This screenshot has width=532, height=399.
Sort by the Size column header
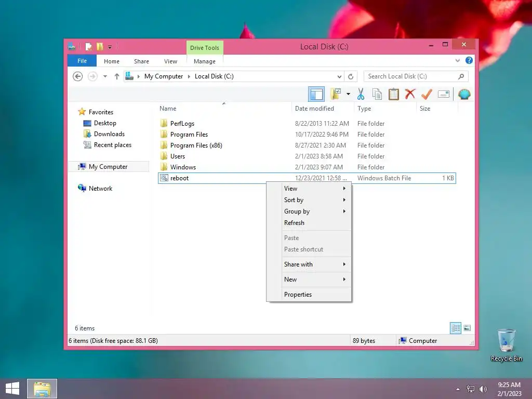coord(437,109)
